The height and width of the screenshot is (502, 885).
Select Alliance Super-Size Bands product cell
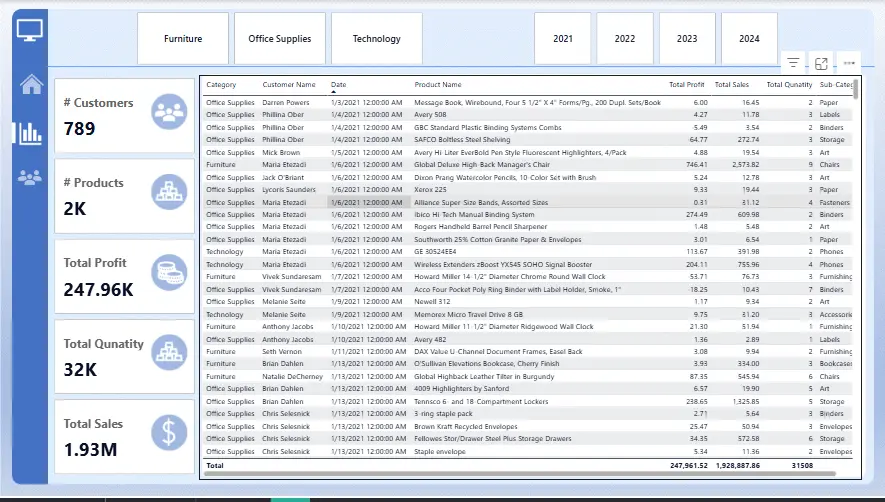[481, 202]
